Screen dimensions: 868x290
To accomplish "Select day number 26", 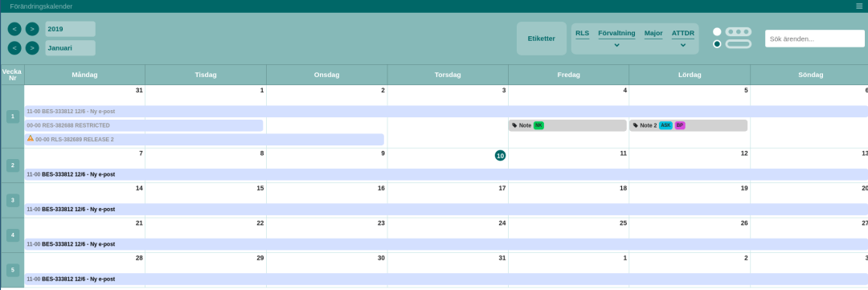I will coord(744,223).
